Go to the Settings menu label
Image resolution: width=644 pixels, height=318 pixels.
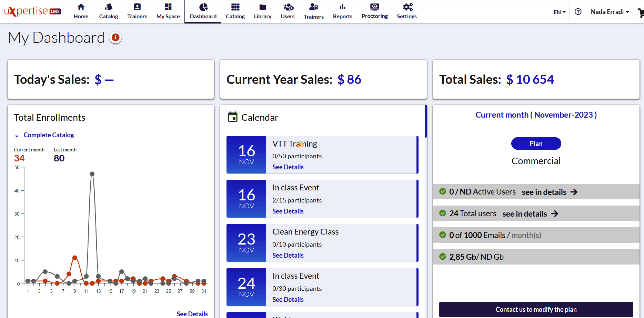tap(407, 16)
